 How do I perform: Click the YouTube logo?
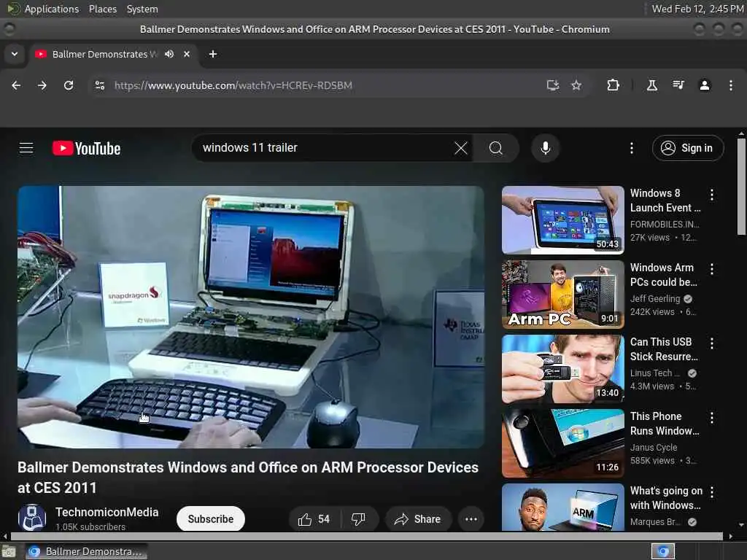86,148
